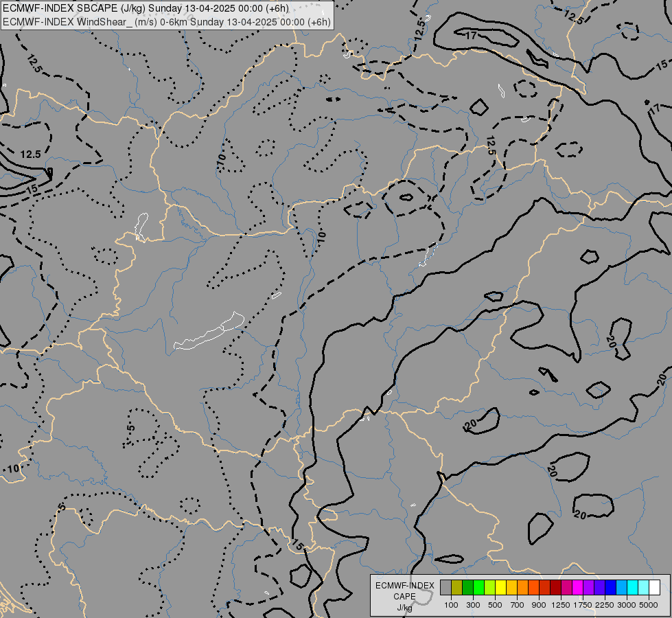Click the ECMWF-INDEX legend heading
The height and width of the screenshot is (618, 672).
(x=404, y=586)
